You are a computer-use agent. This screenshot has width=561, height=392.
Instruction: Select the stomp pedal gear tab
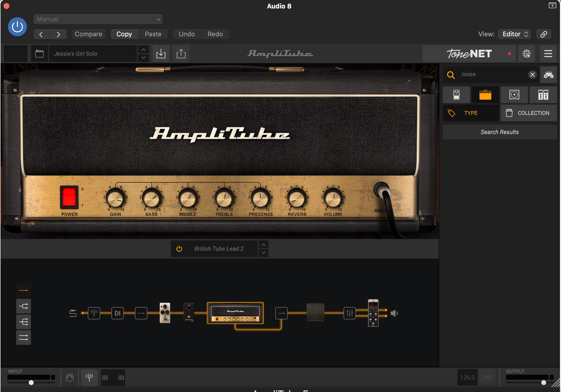point(456,95)
